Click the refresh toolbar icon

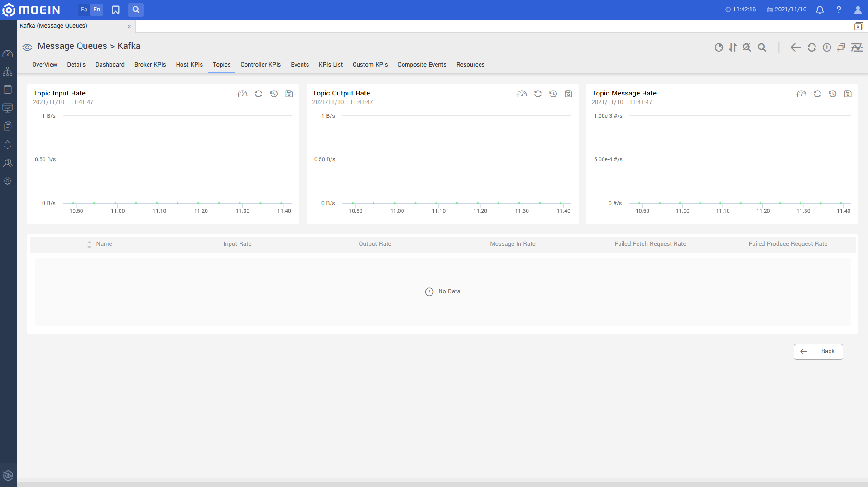pos(811,47)
